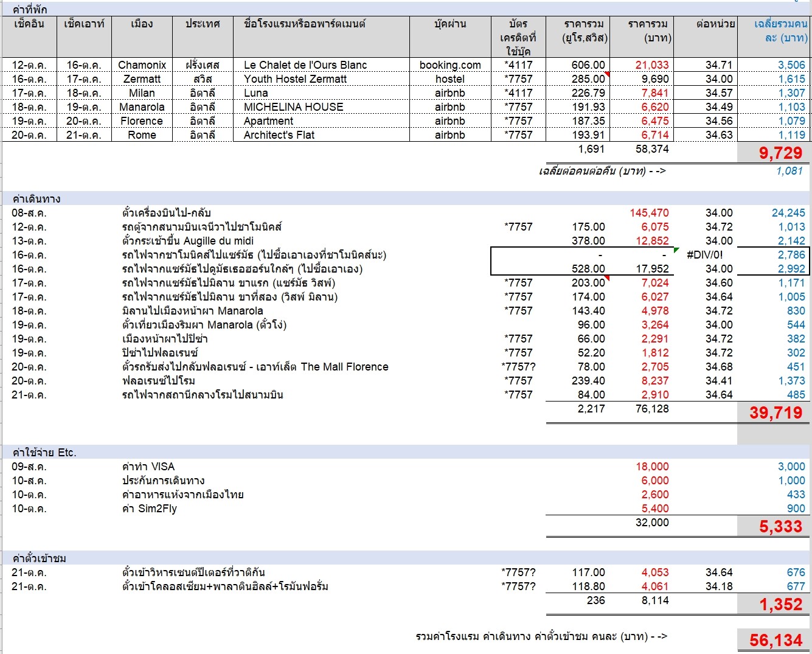Viewport: 812px width, 654px height.
Task: Click the Manarola city cell
Action: (x=142, y=107)
